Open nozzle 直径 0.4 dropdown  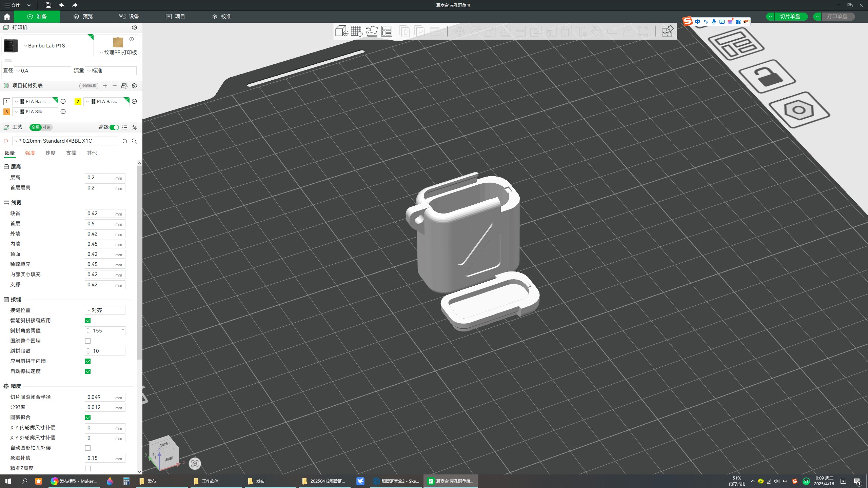pos(43,71)
